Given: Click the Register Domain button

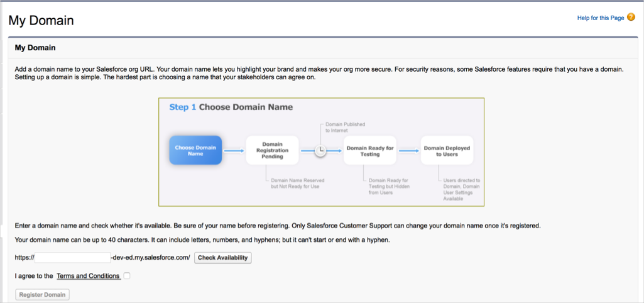Looking at the screenshot, I should pos(43,295).
